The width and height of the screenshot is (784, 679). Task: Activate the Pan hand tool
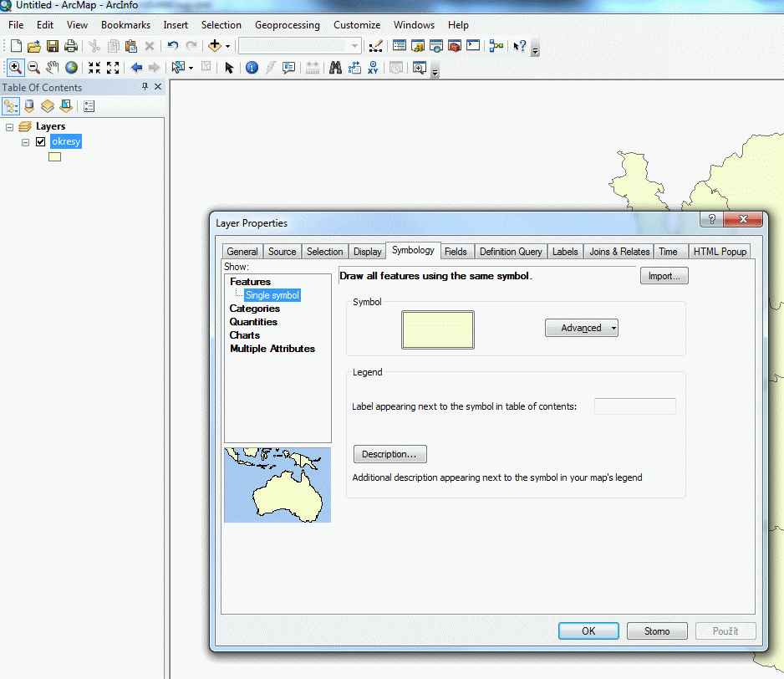click(52, 67)
